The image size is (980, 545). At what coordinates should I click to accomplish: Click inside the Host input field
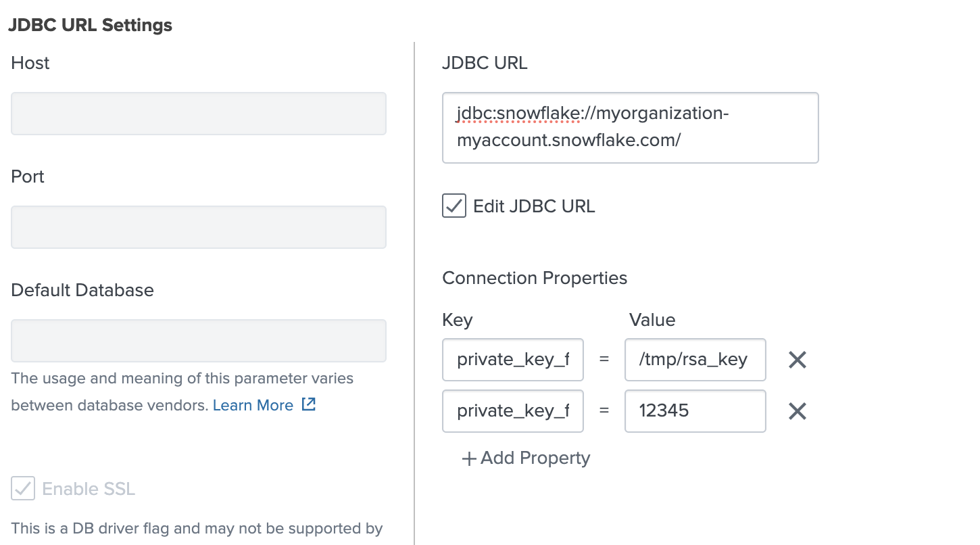[x=198, y=113]
